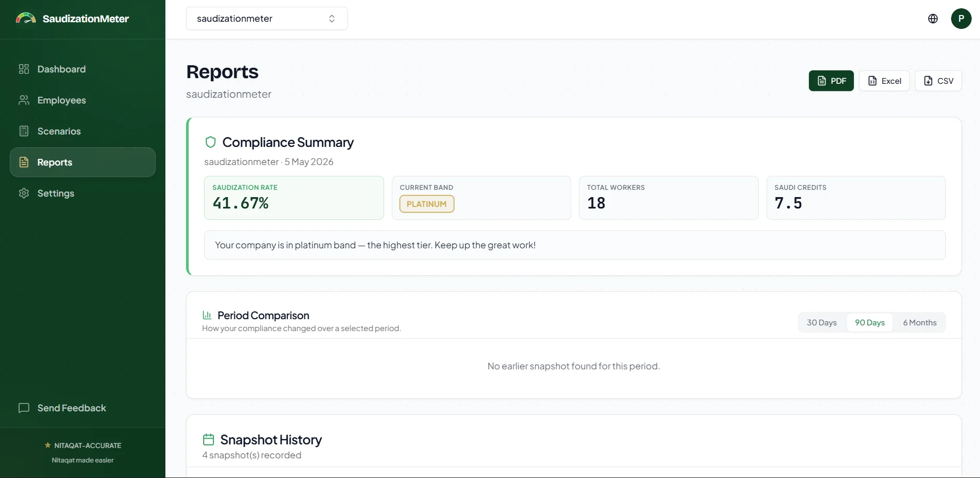Select the 6 Months period toggle
The image size is (980, 478).
pyautogui.click(x=920, y=323)
